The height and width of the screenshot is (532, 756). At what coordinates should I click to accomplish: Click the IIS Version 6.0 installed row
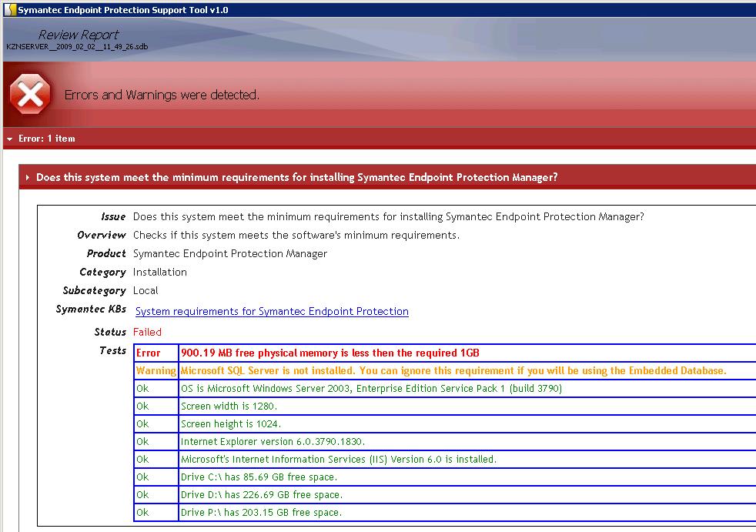click(x=339, y=460)
